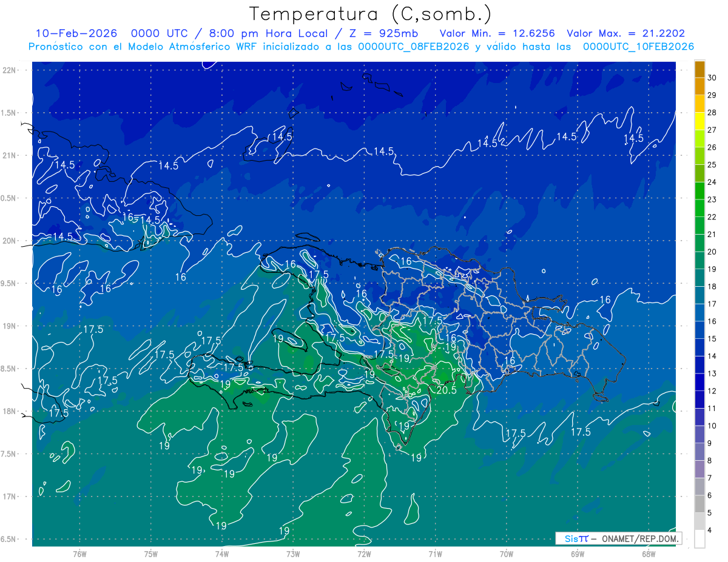This screenshot has width=728, height=562.
Task: Select the 'Valor Max. = 21.2202' value
Action: pos(625,33)
